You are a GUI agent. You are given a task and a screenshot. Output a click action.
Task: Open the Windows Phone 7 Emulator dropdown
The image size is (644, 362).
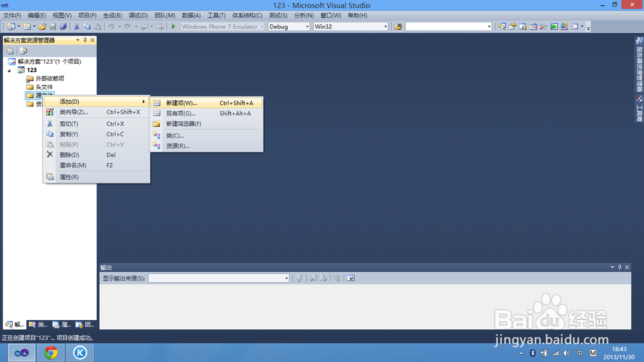[261, 26]
